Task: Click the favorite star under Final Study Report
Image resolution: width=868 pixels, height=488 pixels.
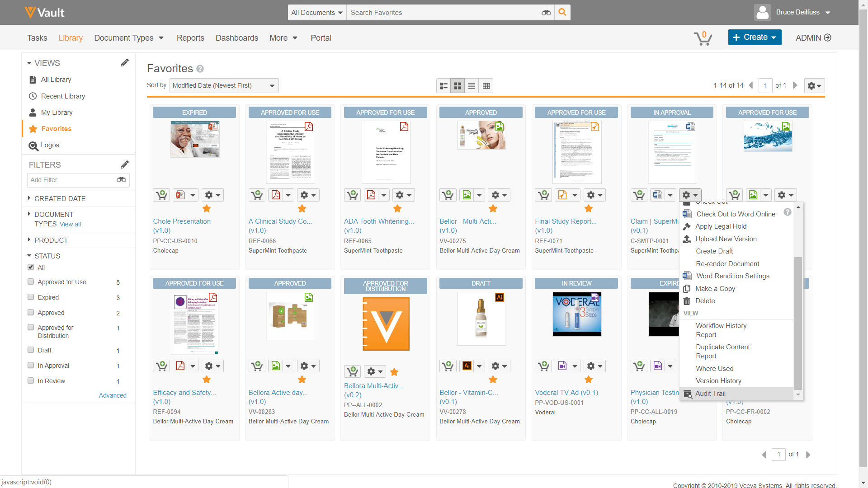Action: point(588,209)
